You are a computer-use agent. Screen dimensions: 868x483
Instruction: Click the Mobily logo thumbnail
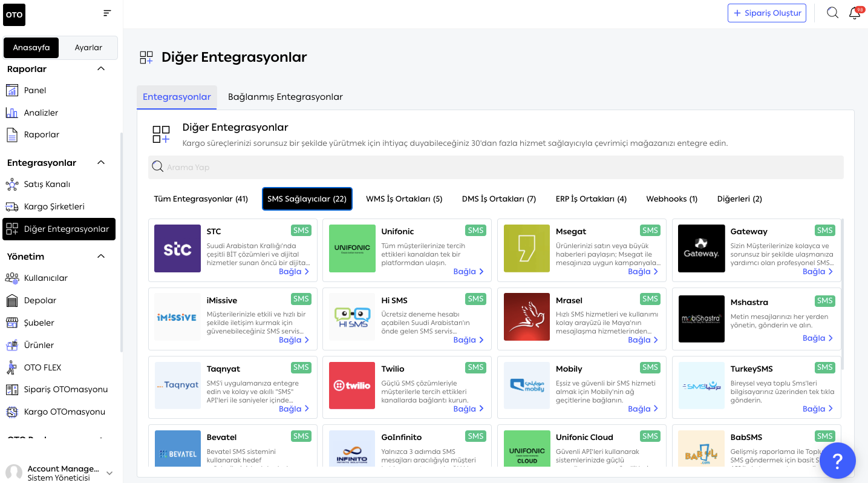(x=527, y=386)
